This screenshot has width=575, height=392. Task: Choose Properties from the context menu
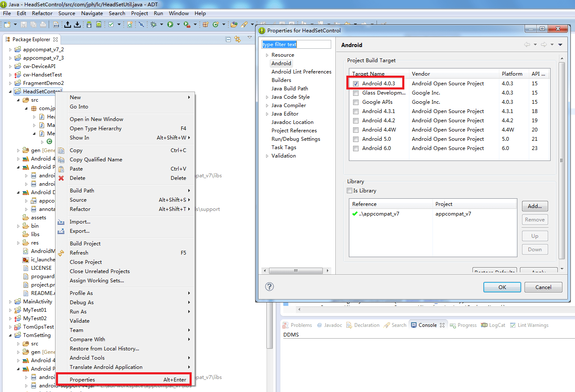coord(124,380)
